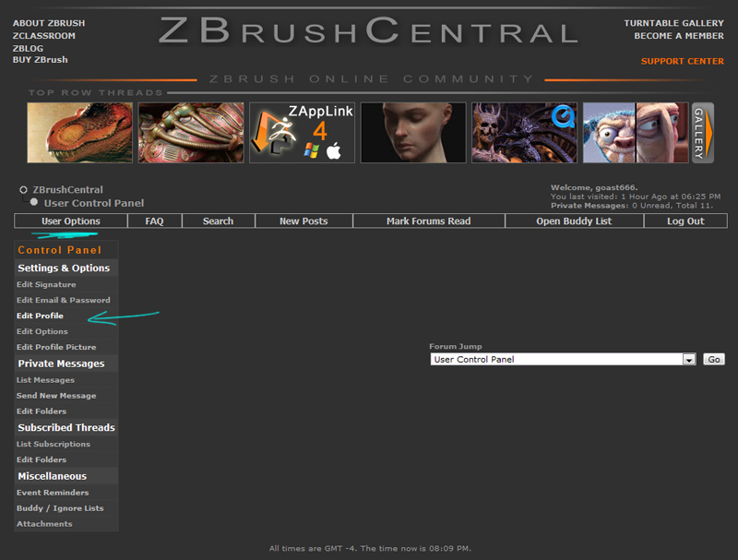This screenshot has height=560, width=738.
Task: Open Event Reminders
Action: click(x=53, y=493)
